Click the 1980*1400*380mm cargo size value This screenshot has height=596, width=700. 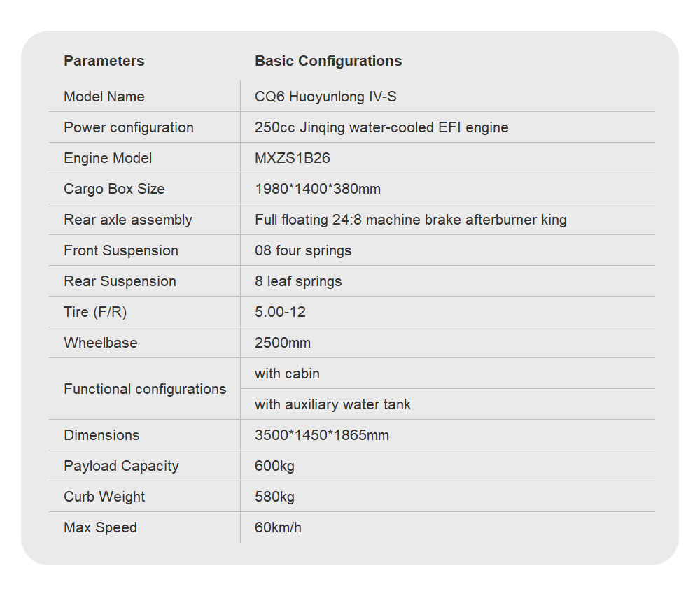(x=318, y=189)
